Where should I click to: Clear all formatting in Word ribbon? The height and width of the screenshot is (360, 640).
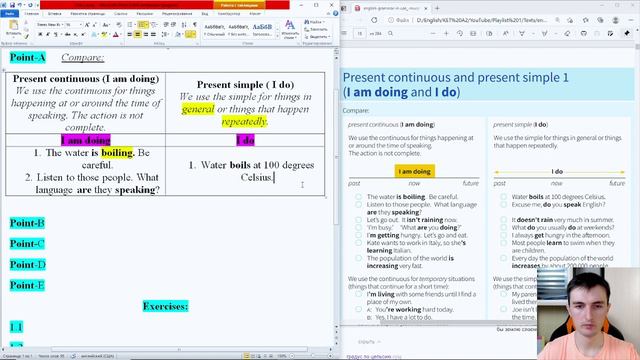coord(119,25)
